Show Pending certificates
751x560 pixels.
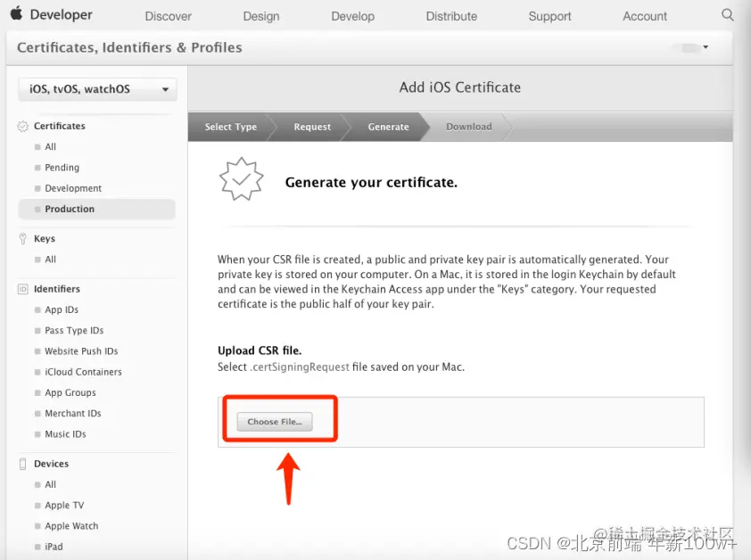(x=62, y=167)
